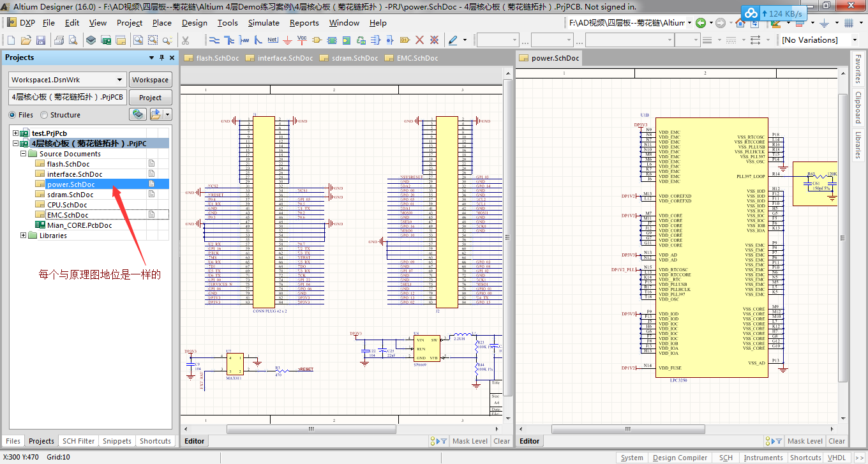The image size is (868, 464).
Task: Select the Place Part tool
Action: (317, 40)
